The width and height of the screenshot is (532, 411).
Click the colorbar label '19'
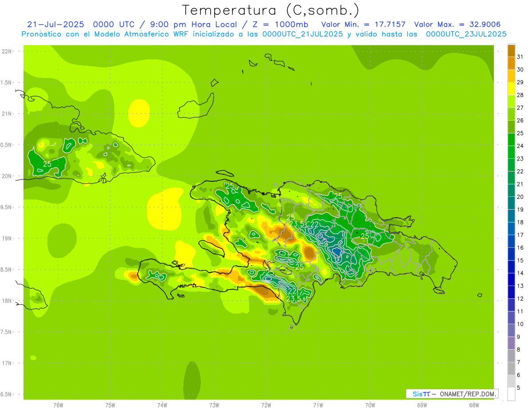tap(520, 210)
